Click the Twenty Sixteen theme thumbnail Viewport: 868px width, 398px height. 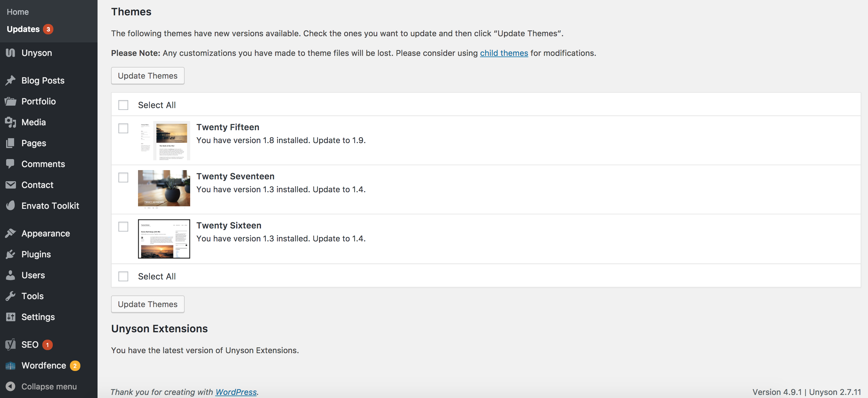click(164, 239)
